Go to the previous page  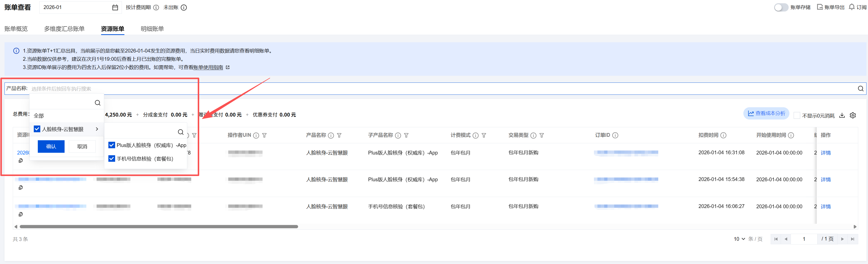[786, 239]
